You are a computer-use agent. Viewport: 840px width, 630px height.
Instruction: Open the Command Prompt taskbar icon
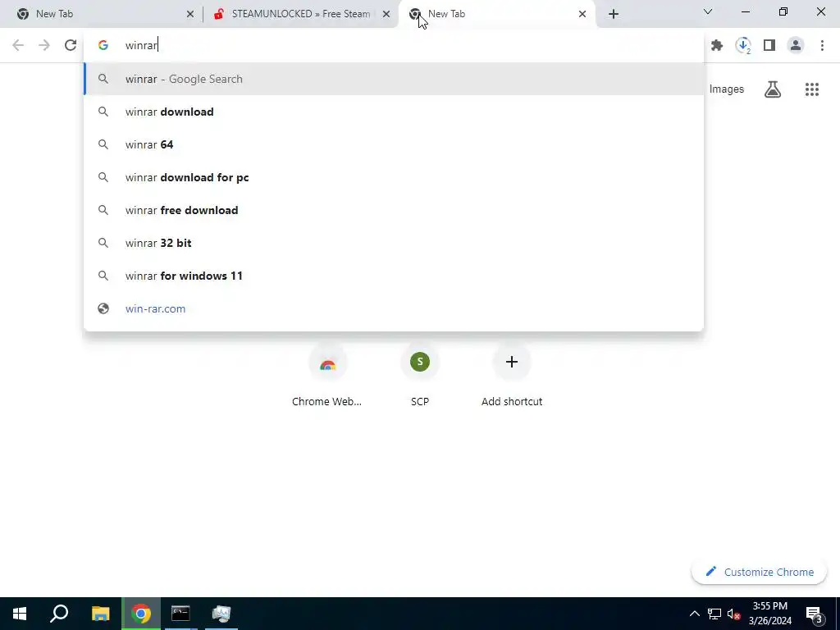[180, 614]
